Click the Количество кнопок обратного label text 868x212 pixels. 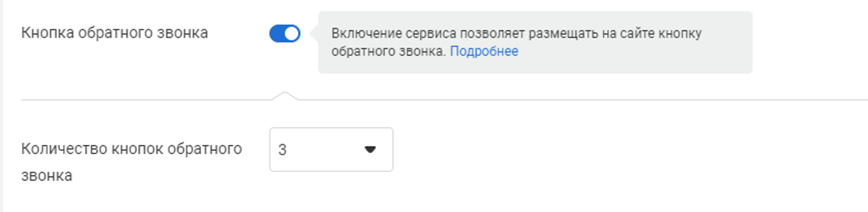point(131,149)
